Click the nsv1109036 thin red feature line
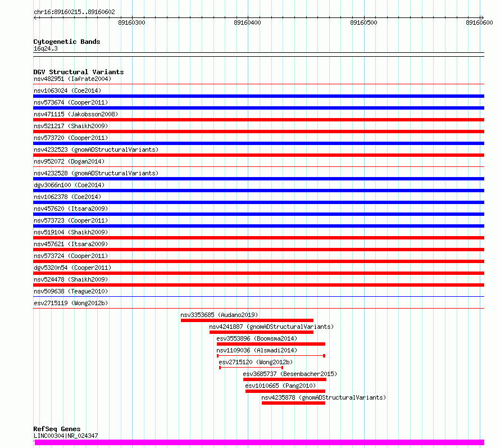 (x=271, y=355)
